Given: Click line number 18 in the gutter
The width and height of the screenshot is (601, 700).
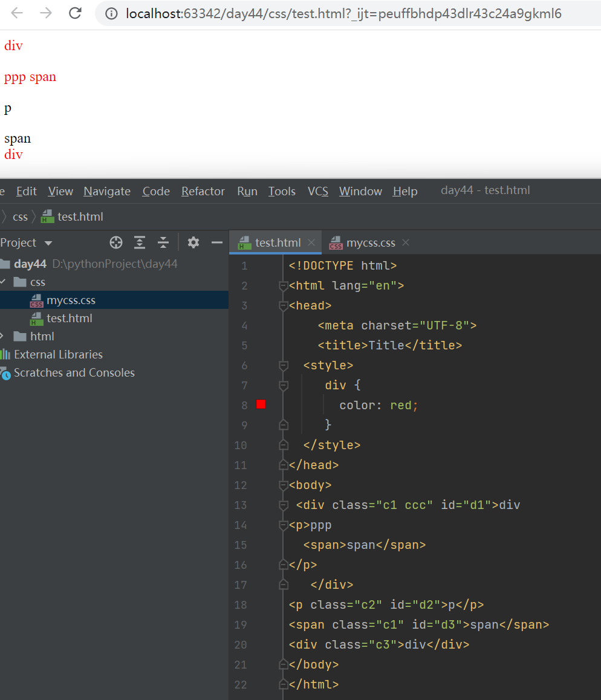Looking at the screenshot, I should click(240, 605).
